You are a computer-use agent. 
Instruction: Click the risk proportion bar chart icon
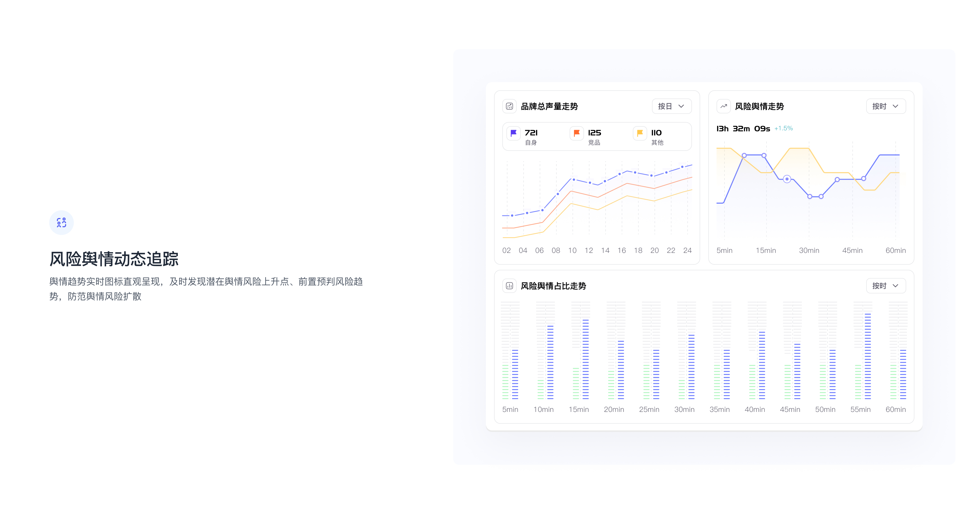click(509, 285)
